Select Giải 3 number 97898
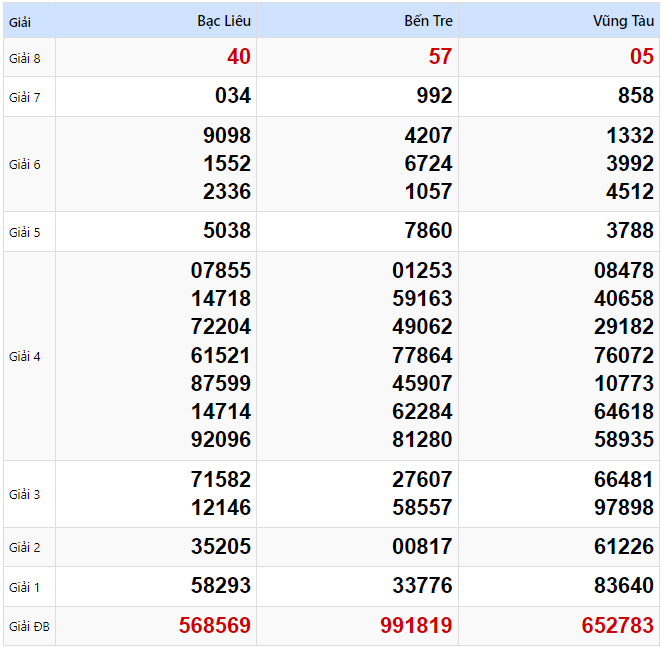The height and width of the screenshot is (649, 662). coord(624,507)
